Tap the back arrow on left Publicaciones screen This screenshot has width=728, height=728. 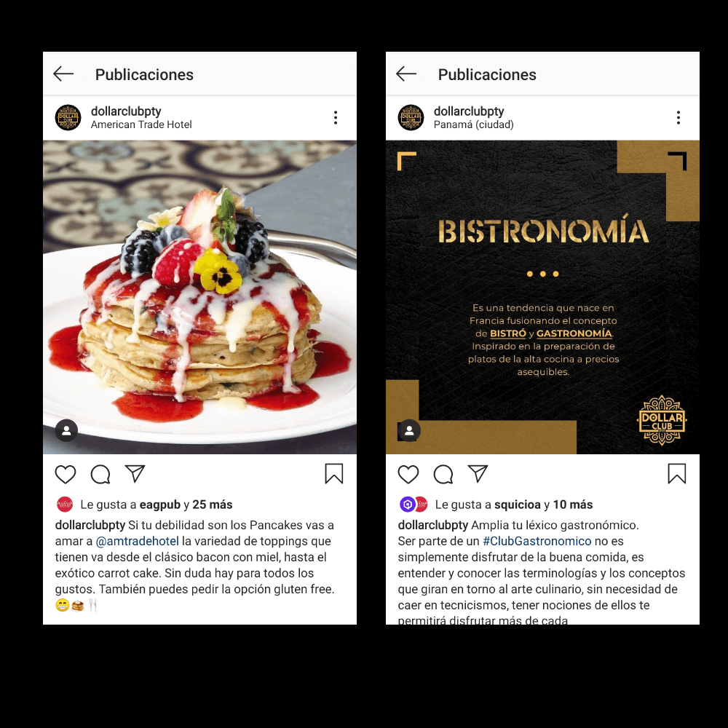pos(63,74)
